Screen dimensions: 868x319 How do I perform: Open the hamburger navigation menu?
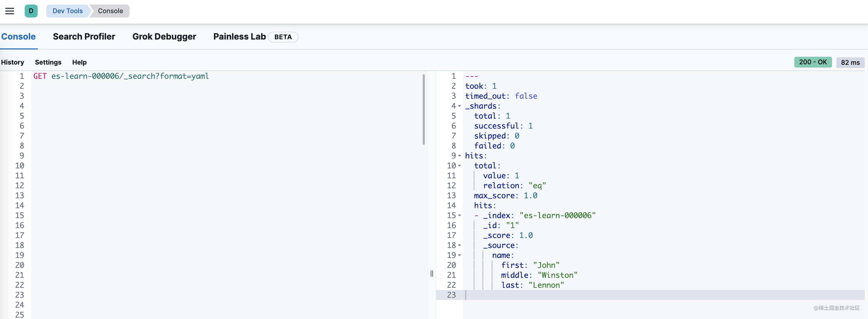tap(10, 11)
